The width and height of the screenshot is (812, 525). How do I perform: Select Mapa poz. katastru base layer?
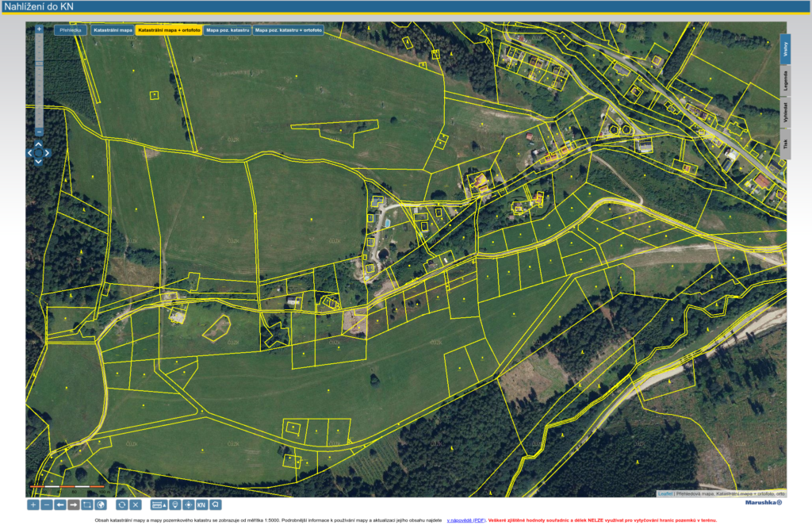pos(228,30)
